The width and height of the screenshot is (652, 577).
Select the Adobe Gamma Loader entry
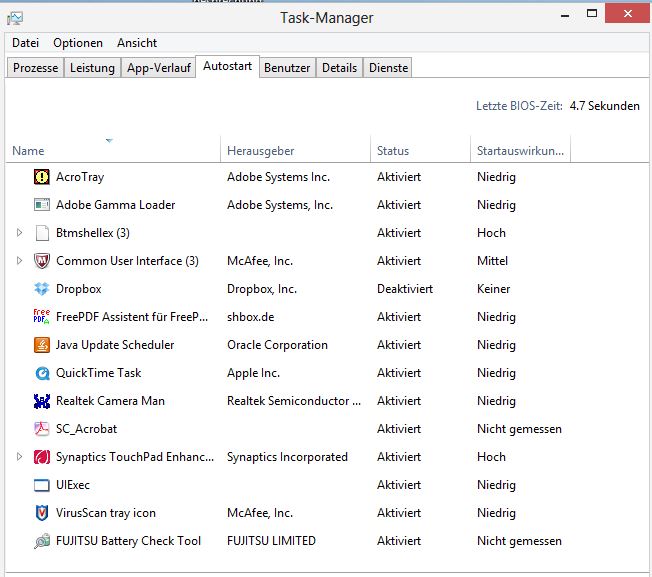tap(116, 205)
